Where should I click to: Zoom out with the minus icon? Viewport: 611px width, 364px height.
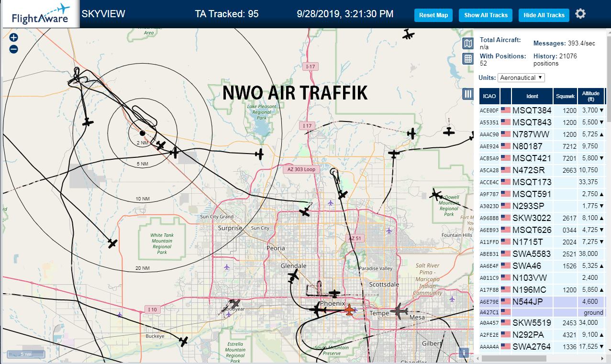coord(13,49)
